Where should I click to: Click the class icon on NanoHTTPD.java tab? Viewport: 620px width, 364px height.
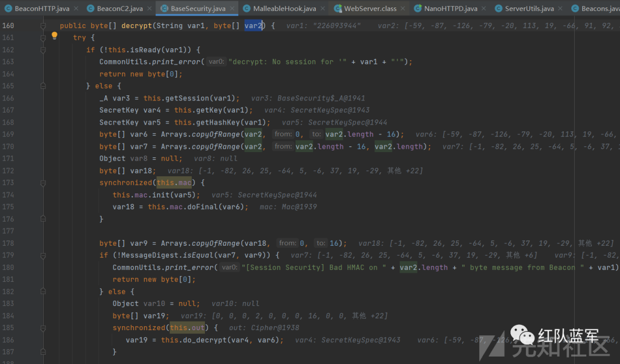coord(417,8)
